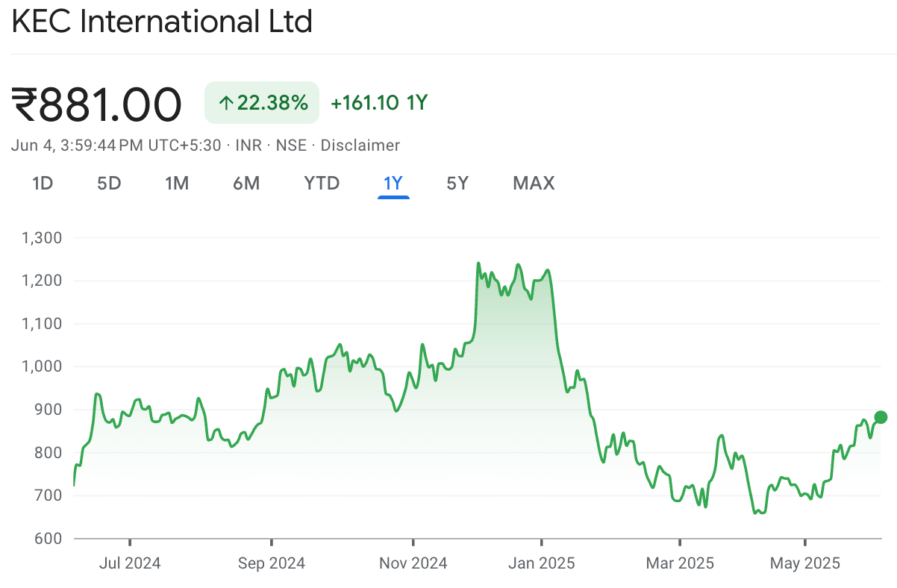
Task: Click the Jan 2025 axis label
Action: click(542, 563)
